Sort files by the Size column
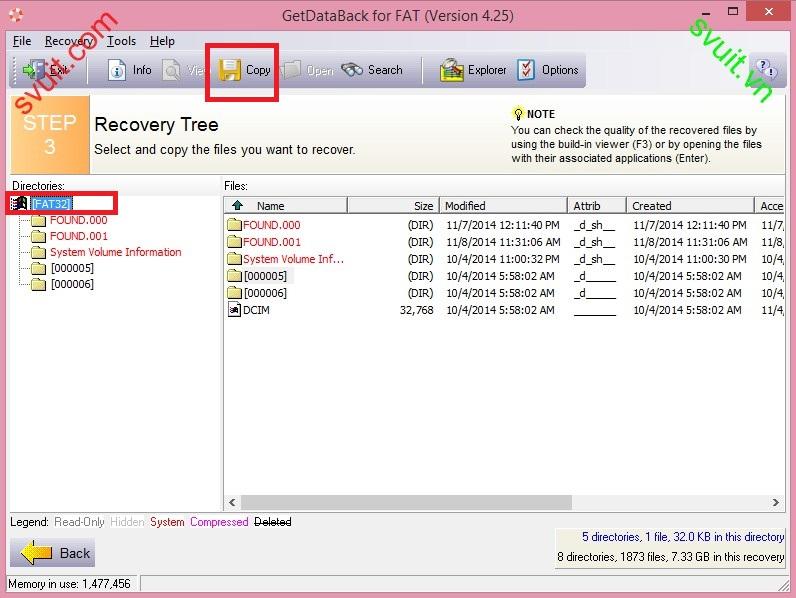 (x=393, y=206)
